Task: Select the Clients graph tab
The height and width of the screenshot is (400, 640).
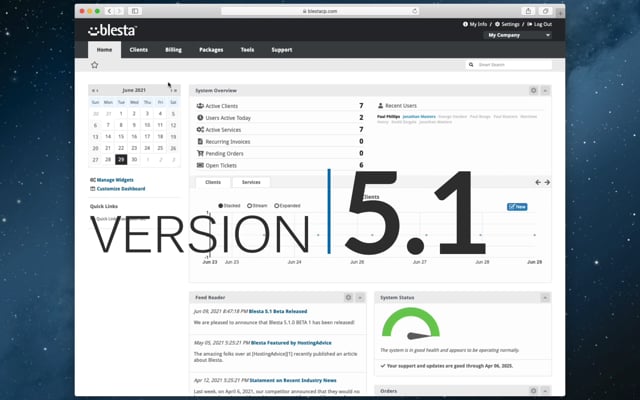Action: point(213,182)
